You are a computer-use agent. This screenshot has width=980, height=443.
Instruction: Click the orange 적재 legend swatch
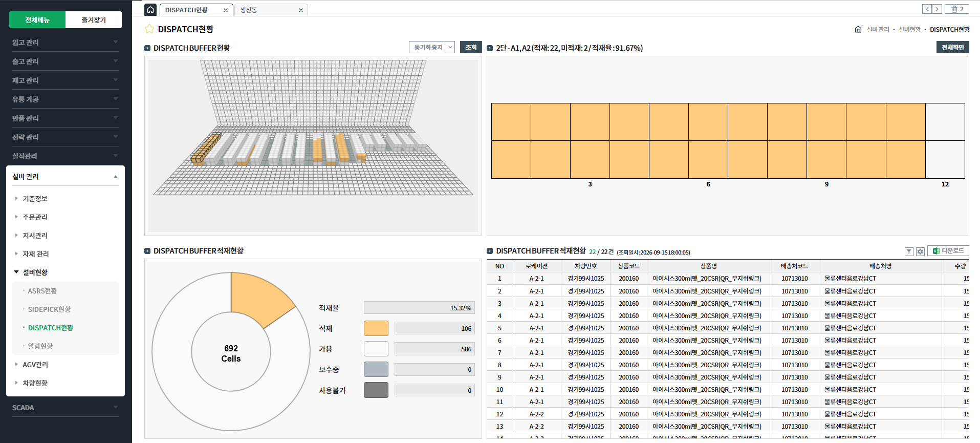[376, 328]
